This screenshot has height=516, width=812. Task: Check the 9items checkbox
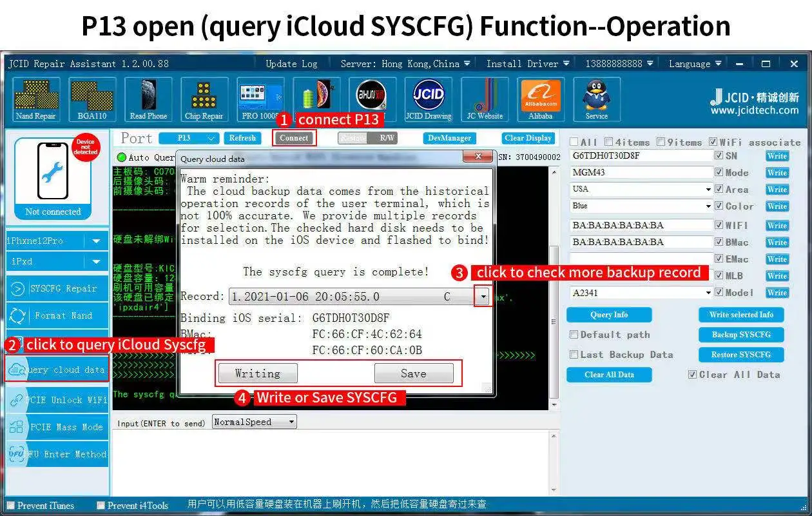click(661, 142)
